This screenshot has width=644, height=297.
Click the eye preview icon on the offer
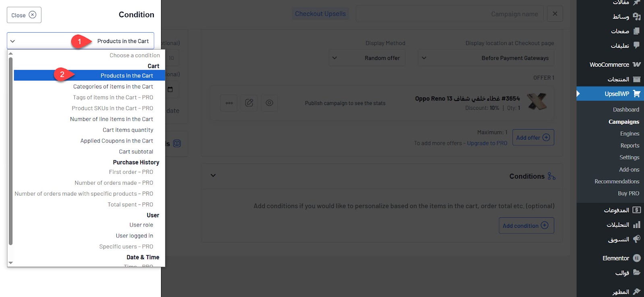coord(269,103)
